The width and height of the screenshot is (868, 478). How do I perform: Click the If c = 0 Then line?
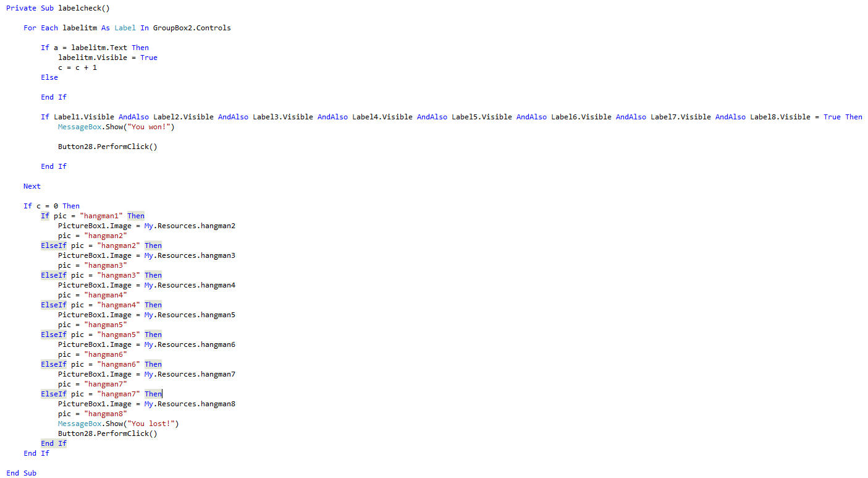(51, 205)
